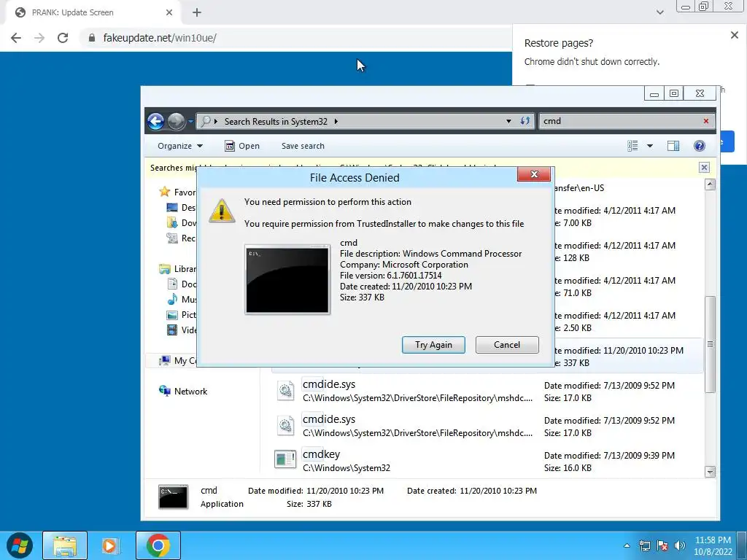Viewport: 747px width, 560px height.
Task: Open Windows Explorer from taskbar
Action: coord(65,545)
